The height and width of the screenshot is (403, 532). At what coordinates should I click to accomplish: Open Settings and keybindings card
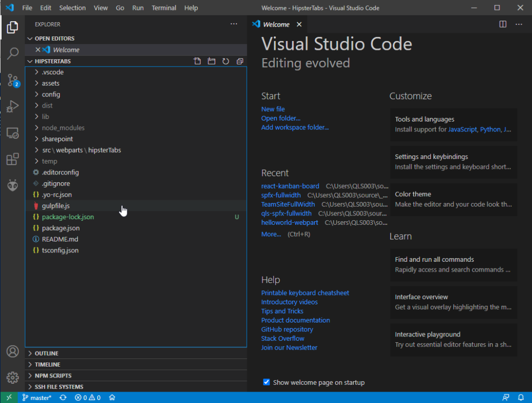454,162
